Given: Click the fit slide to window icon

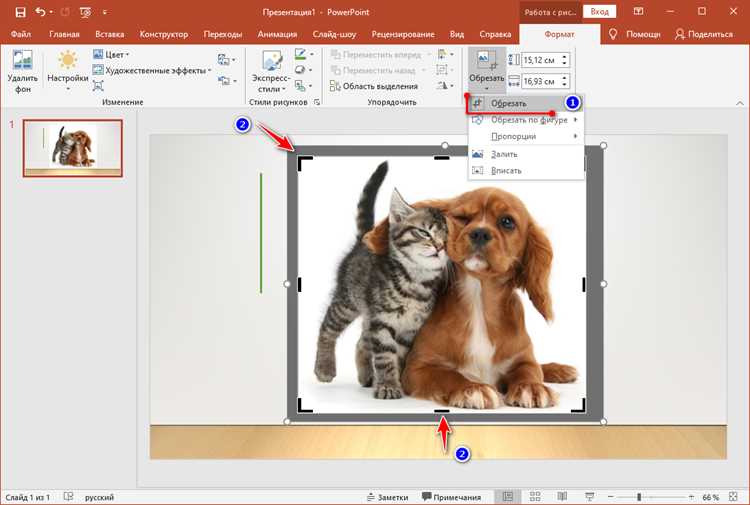Looking at the screenshot, I should point(733,497).
